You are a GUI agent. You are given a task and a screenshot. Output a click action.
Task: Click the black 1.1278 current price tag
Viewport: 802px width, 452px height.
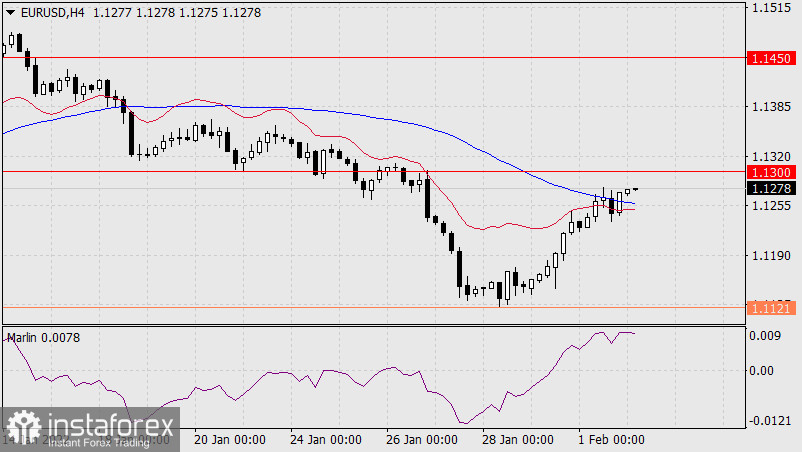[x=770, y=188]
